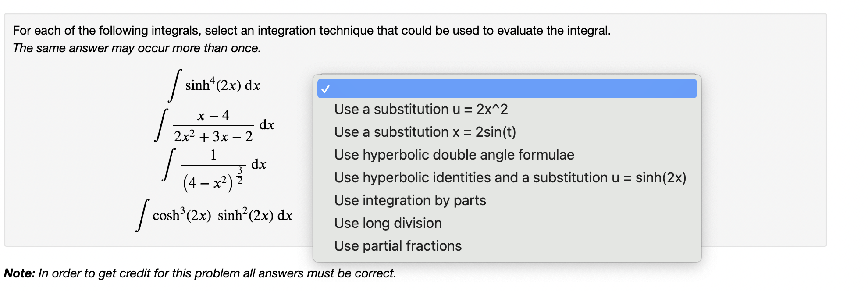Open the technique dropdown for the partial fractions integrand
This screenshot has width=868, height=291.
[x=506, y=89]
